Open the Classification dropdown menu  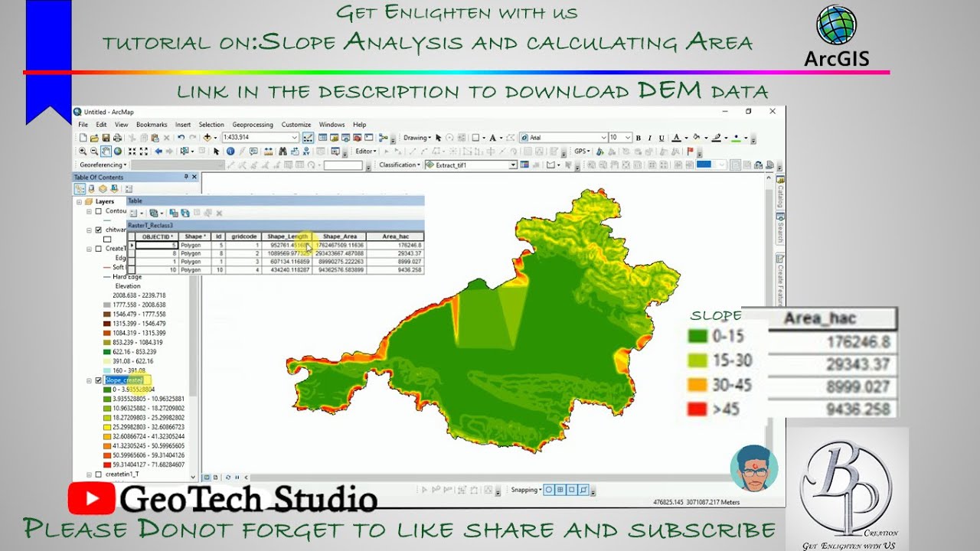pyautogui.click(x=400, y=165)
